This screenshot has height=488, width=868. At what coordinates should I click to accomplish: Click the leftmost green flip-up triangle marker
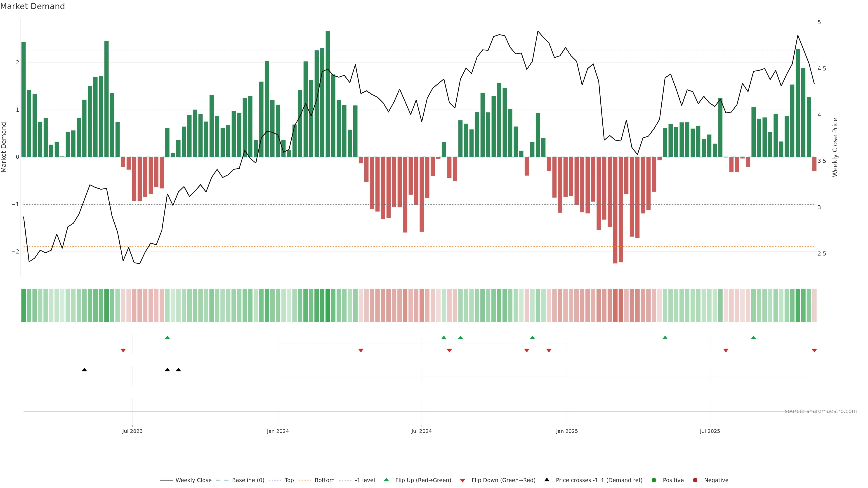click(x=167, y=338)
